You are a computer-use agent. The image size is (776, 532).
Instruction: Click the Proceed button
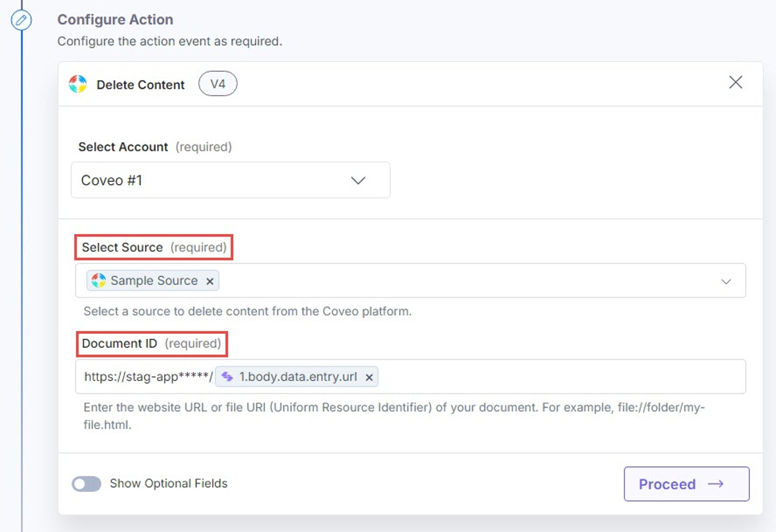(686, 484)
